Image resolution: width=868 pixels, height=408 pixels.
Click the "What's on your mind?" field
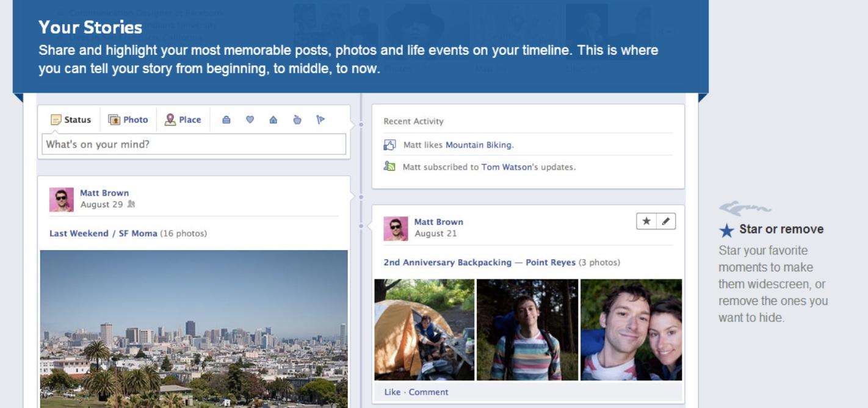[193, 145]
